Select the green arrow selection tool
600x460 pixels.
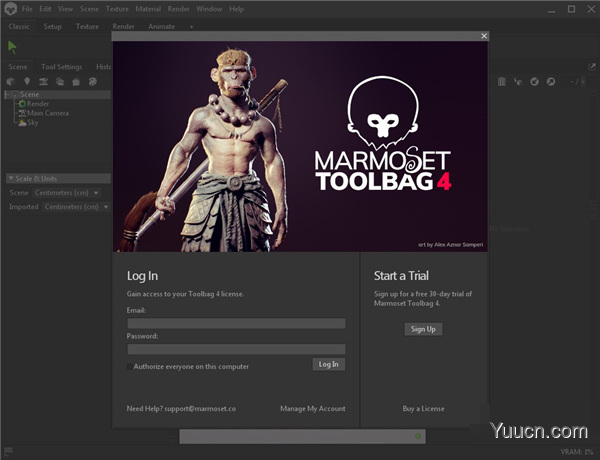tap(12, 47)
